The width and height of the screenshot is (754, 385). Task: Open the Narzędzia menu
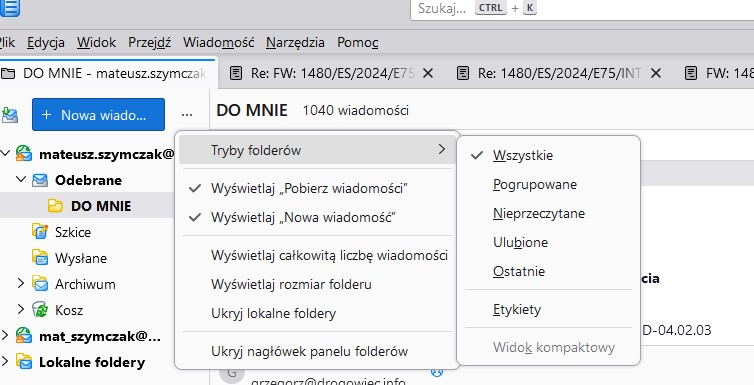click(295, 42)
